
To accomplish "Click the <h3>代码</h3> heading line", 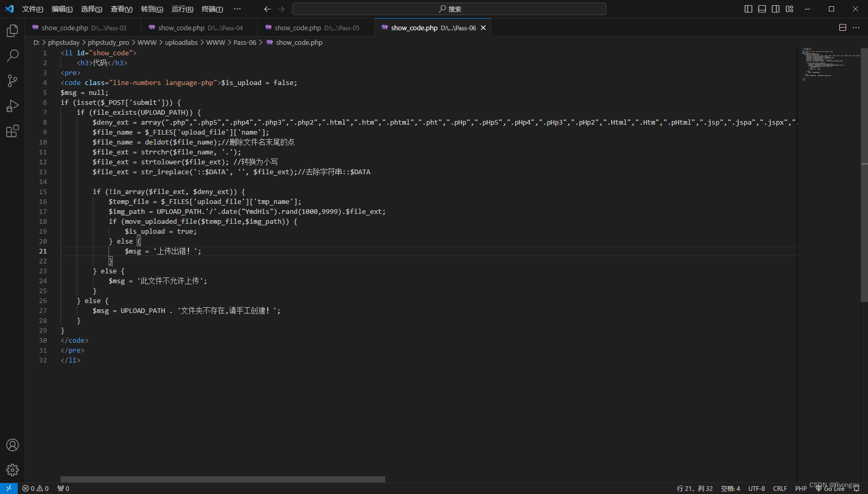I will coord(102,63).
